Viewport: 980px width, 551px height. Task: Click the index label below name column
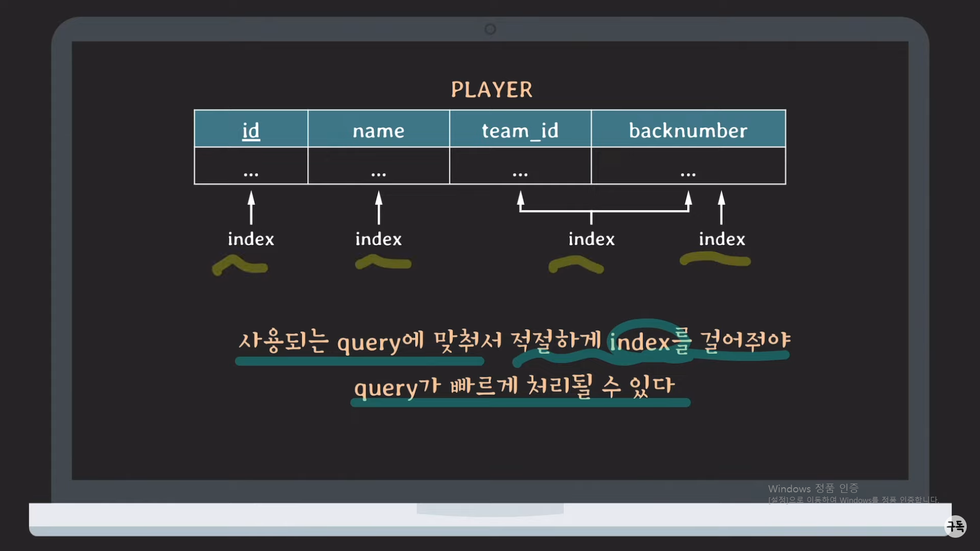pyautogui.click(x=378, y=239)
